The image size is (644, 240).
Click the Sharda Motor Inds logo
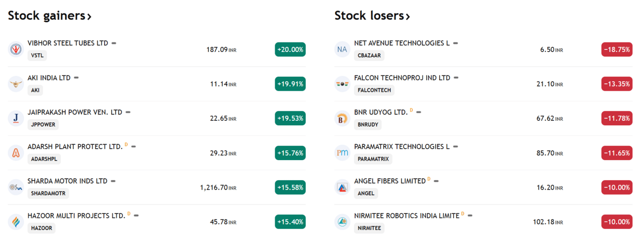16,187
